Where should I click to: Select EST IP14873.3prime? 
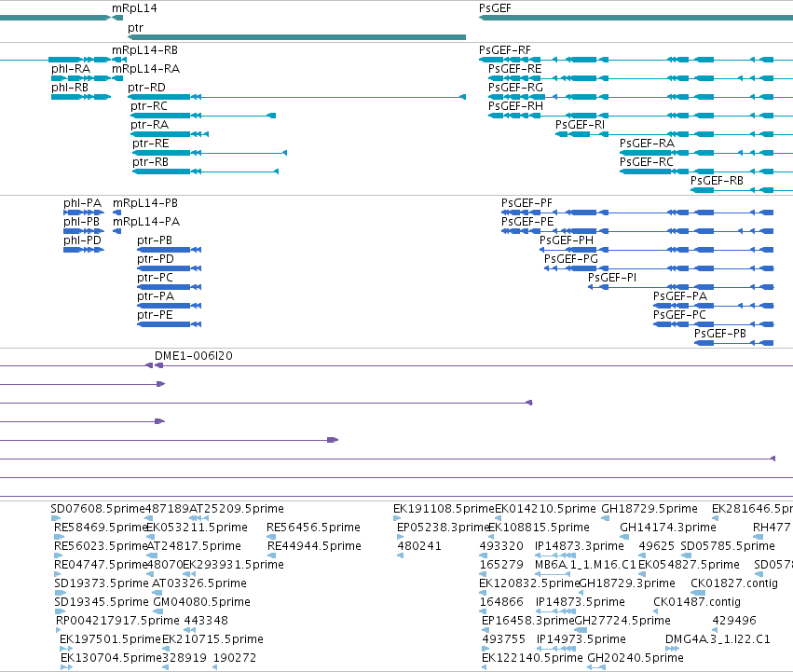pos(555,555)
